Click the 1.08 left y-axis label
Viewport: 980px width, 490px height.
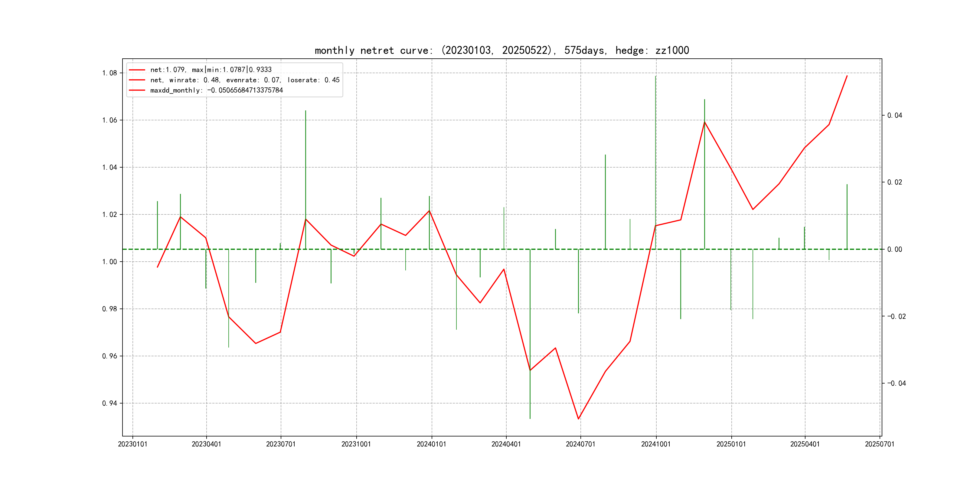coord(109,73)
